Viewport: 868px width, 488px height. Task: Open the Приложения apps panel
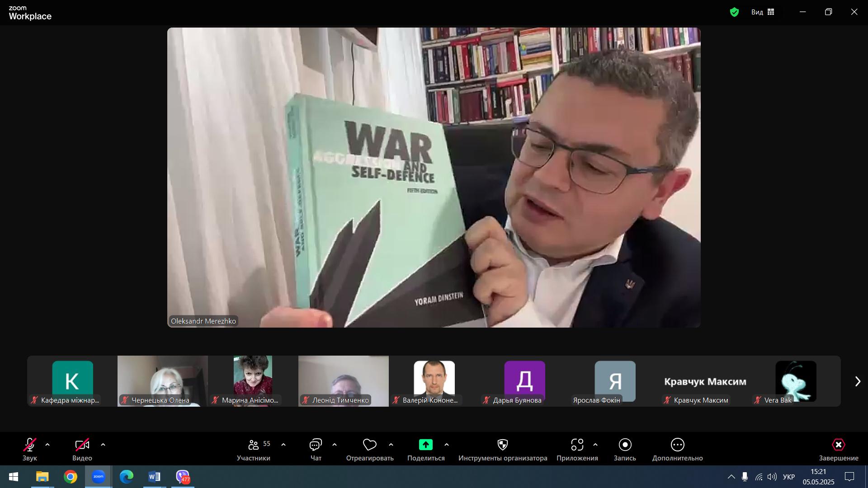point(577,450)
